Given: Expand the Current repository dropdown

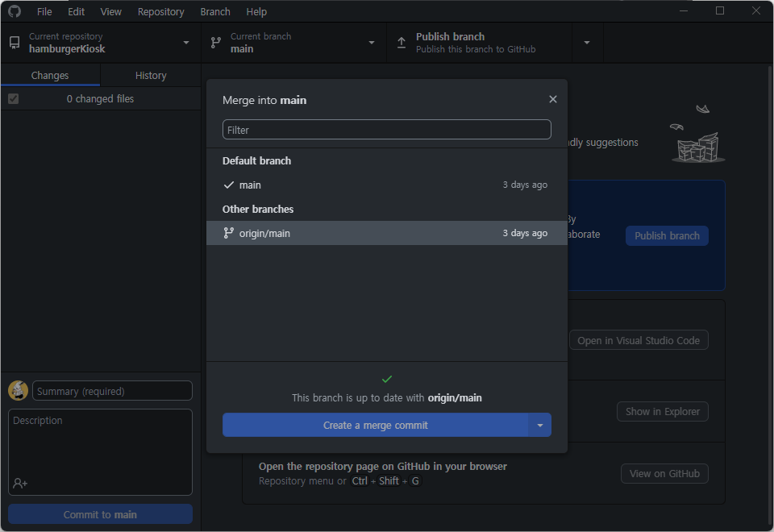Looking at the screenshot, I should coord(186,43).
